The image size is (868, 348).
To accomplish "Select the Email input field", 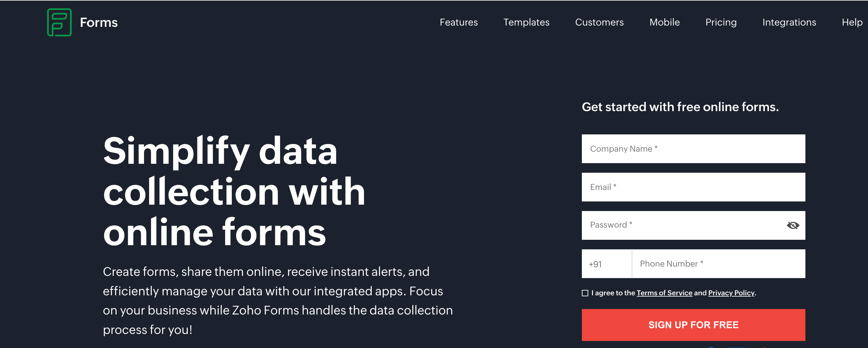I will click(694, 186).
